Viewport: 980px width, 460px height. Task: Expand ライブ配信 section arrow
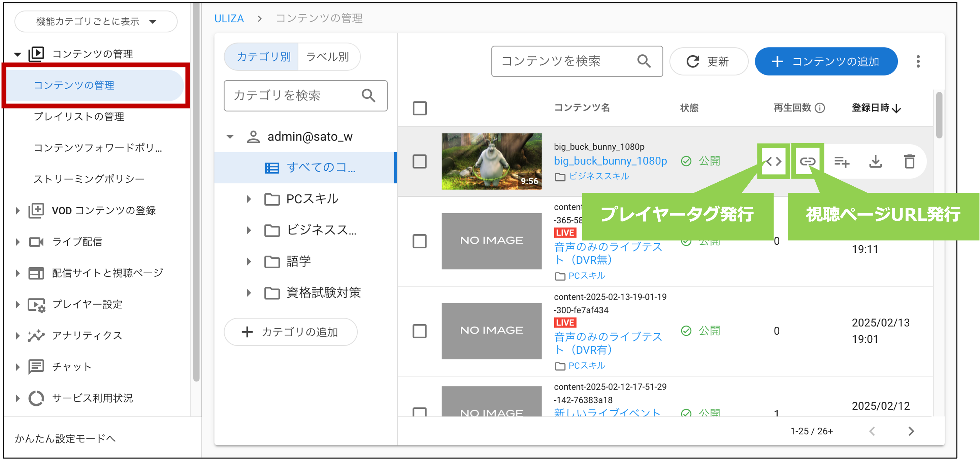click(x=18, y=242)
